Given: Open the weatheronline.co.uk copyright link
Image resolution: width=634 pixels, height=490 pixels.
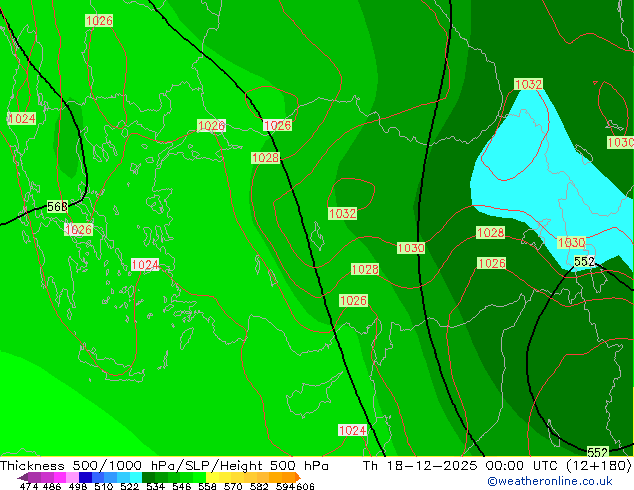Looking at the screenshot, I should [550, 481].
